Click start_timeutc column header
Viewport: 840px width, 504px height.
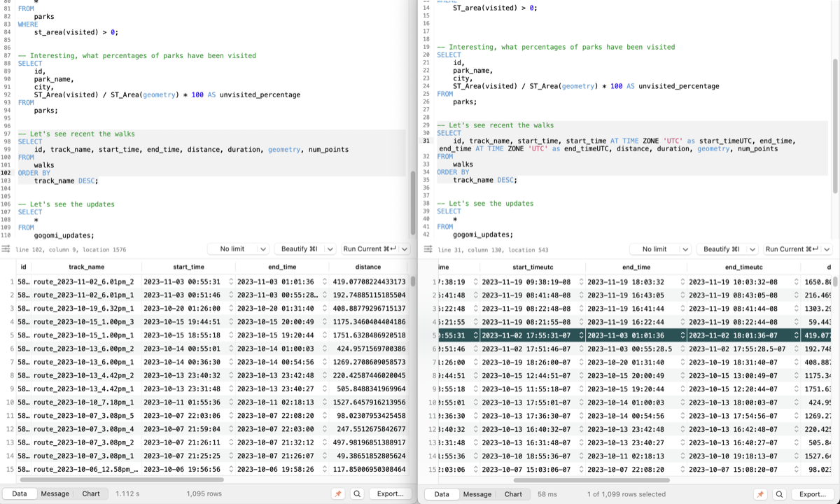[x=533, y=267]
